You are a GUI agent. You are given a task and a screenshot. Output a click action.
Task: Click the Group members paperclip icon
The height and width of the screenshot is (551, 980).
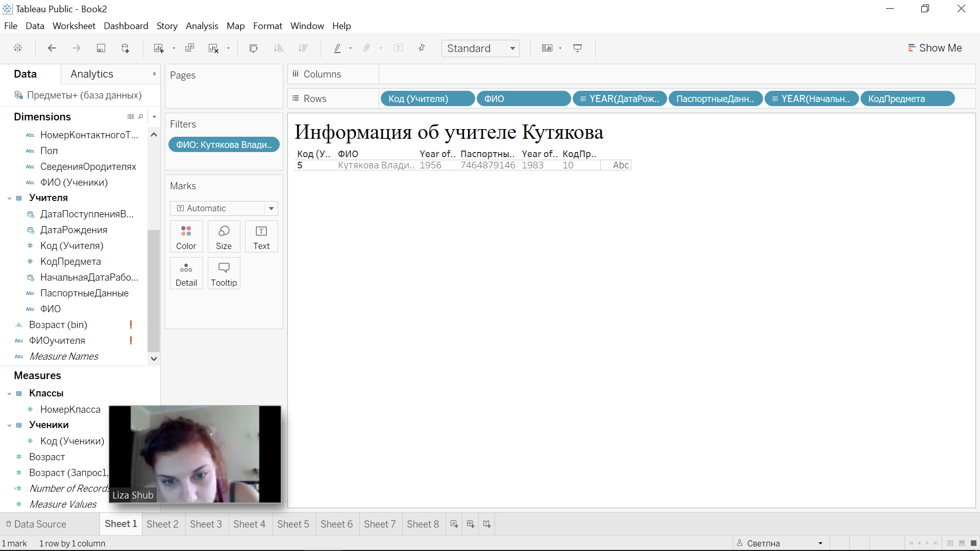pyautogui.click(x=366, y=48)
